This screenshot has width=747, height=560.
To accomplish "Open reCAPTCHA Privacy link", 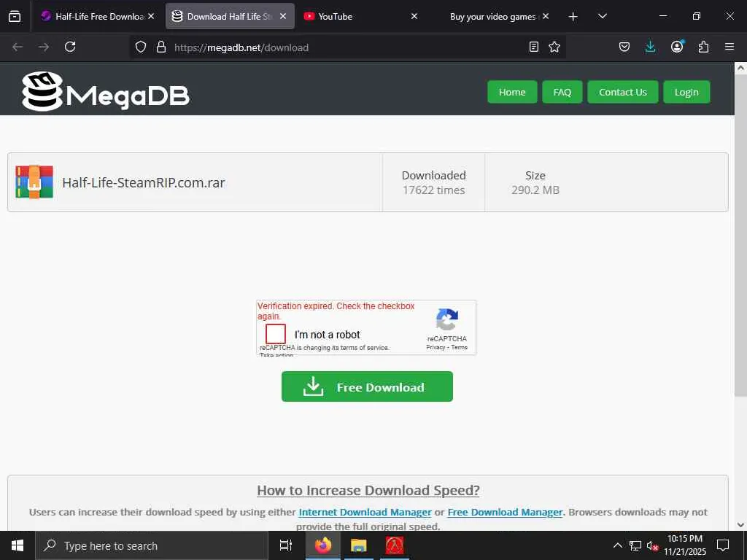I will (x=436, y=347).
